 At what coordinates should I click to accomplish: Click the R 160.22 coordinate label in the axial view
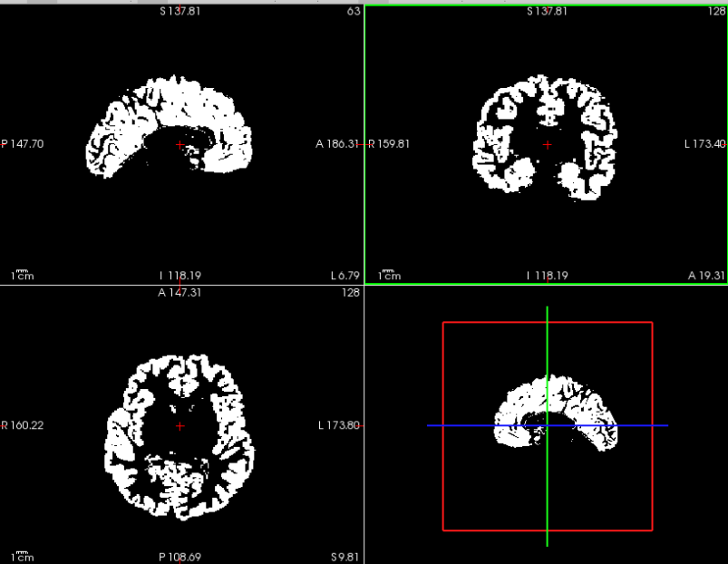[21, 424]
